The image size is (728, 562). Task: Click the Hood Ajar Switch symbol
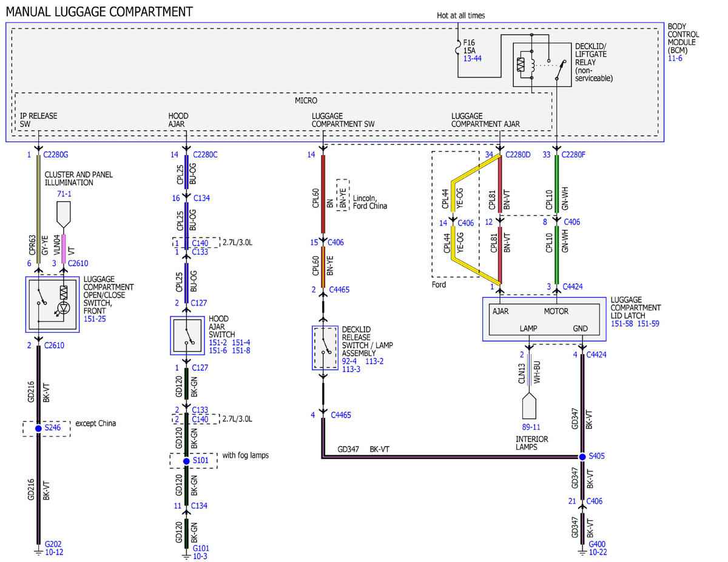coord(187,335)
